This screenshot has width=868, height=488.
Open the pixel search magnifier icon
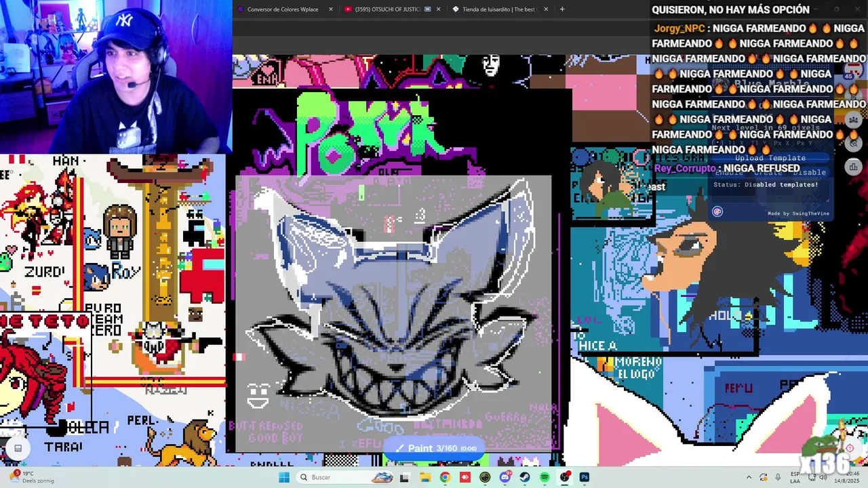pyautogui.click(x=854, y=143)
